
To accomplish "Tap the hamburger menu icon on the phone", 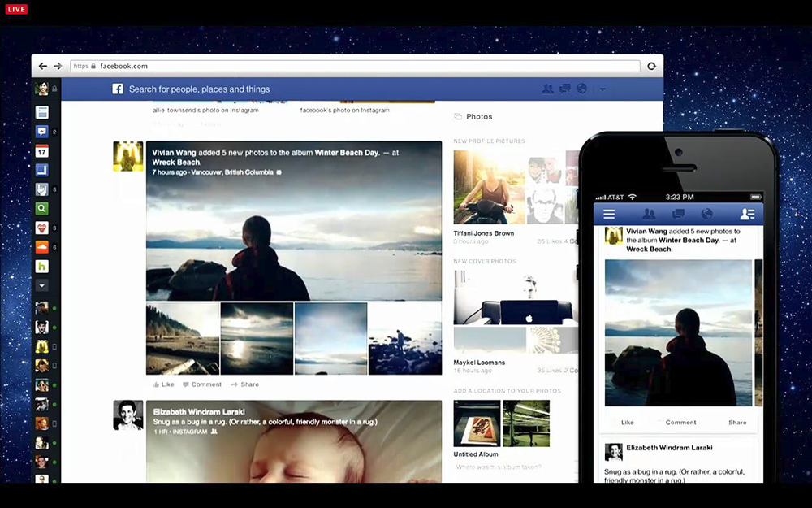I will click(x=608, y=214).
